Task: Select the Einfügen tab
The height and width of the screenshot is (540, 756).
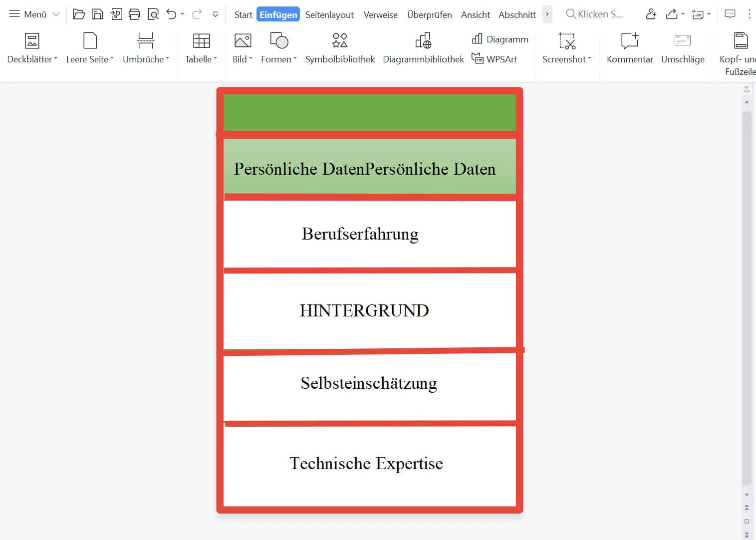Action: 278,14
